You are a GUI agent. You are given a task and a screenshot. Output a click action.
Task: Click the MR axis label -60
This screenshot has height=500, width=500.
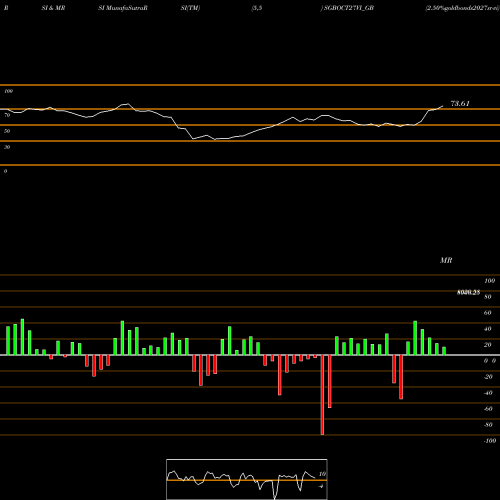tap(488, 409)
